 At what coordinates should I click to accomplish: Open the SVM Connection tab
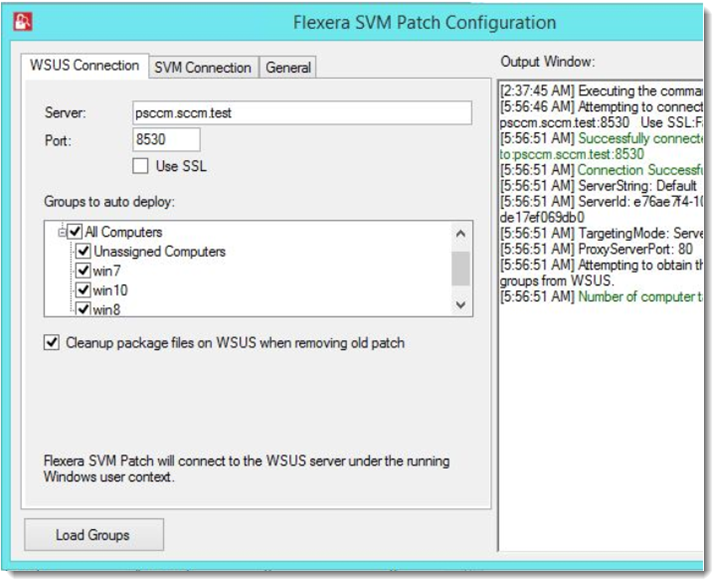(203, 68)
